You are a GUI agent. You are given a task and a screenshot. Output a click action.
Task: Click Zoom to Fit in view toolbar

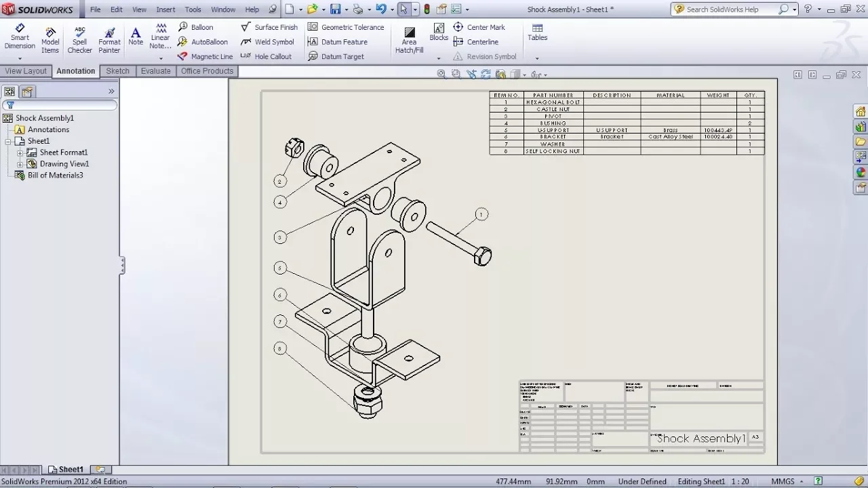441,74
